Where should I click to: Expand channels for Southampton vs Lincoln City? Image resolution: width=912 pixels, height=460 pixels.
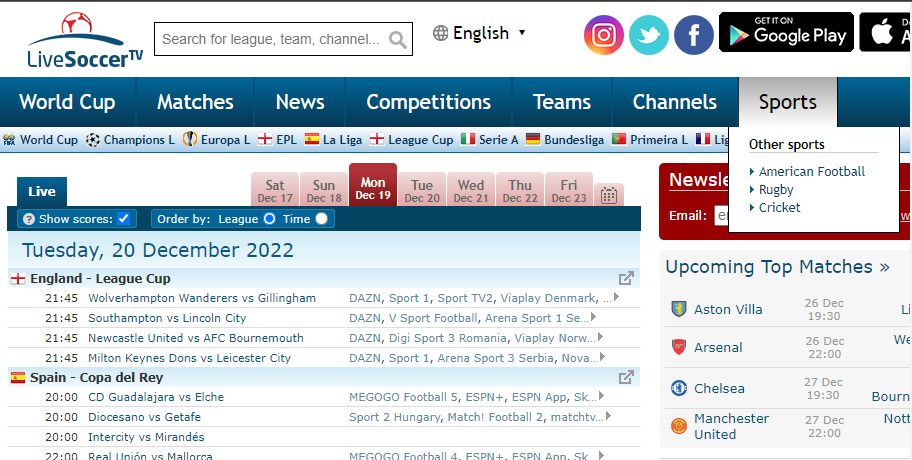[593, 317]
